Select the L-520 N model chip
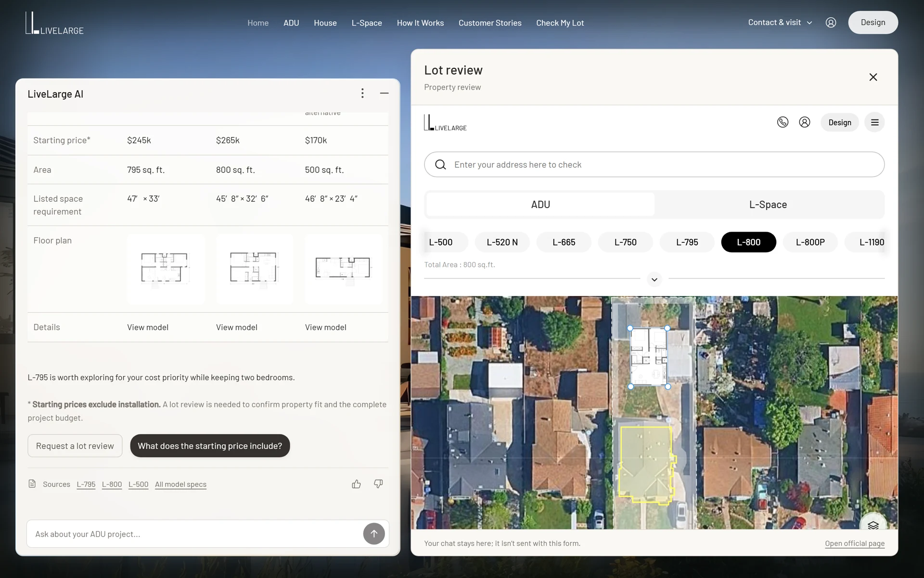The image size is (924, 578). point(502,242)
